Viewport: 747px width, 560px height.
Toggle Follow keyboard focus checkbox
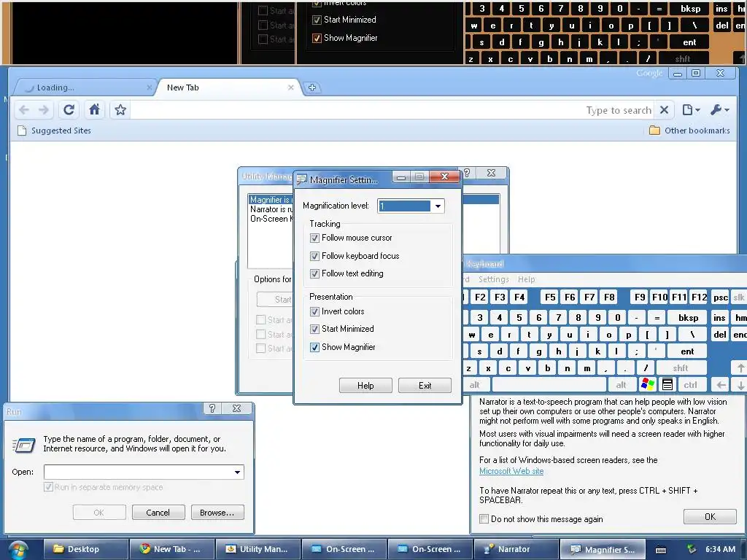314,256
